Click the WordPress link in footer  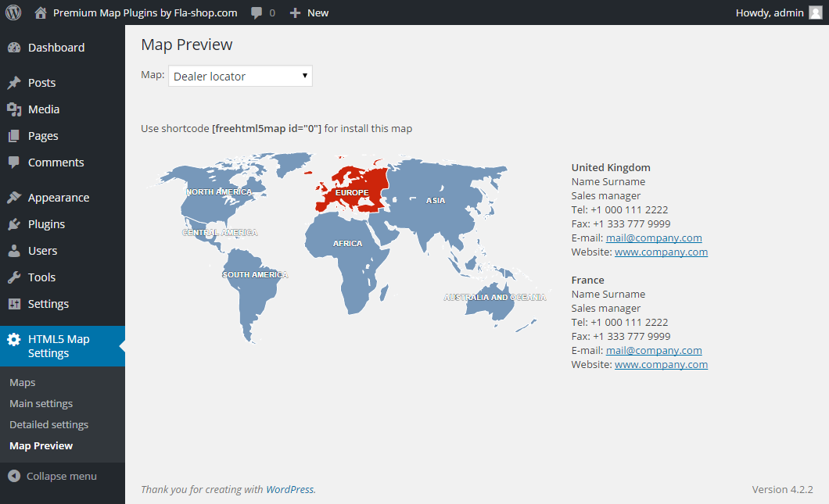pyautogui.click(x=289, y=489)
